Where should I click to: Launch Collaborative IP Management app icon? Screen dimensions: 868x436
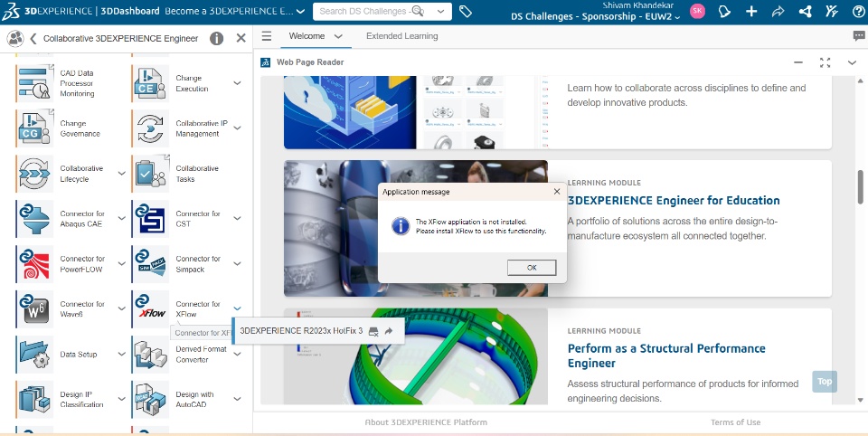[x=151, y=128]
